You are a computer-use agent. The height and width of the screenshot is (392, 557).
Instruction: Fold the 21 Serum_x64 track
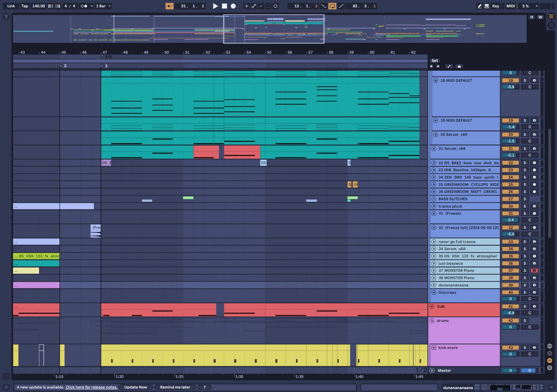pyautogui.click(x=434, y=149)
